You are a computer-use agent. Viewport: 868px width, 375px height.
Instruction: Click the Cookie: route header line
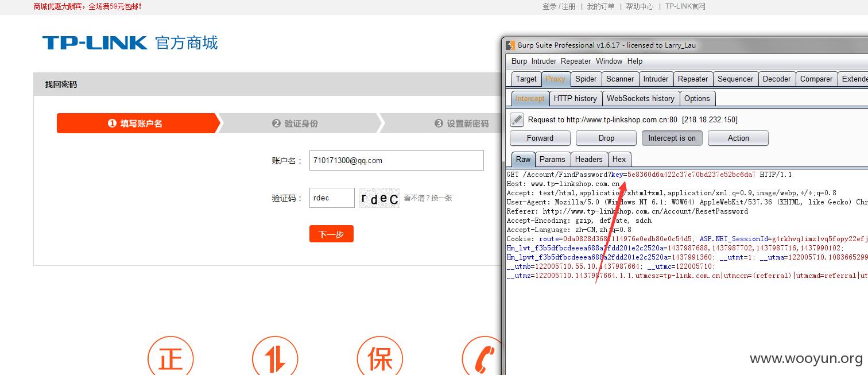click(x=687, y=239)
